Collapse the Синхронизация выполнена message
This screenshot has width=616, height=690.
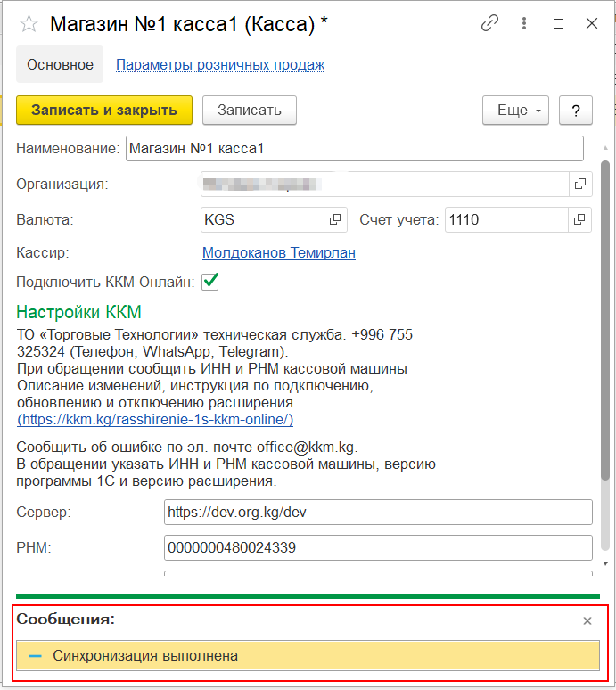pyautogui.click(x=36, y=656)
